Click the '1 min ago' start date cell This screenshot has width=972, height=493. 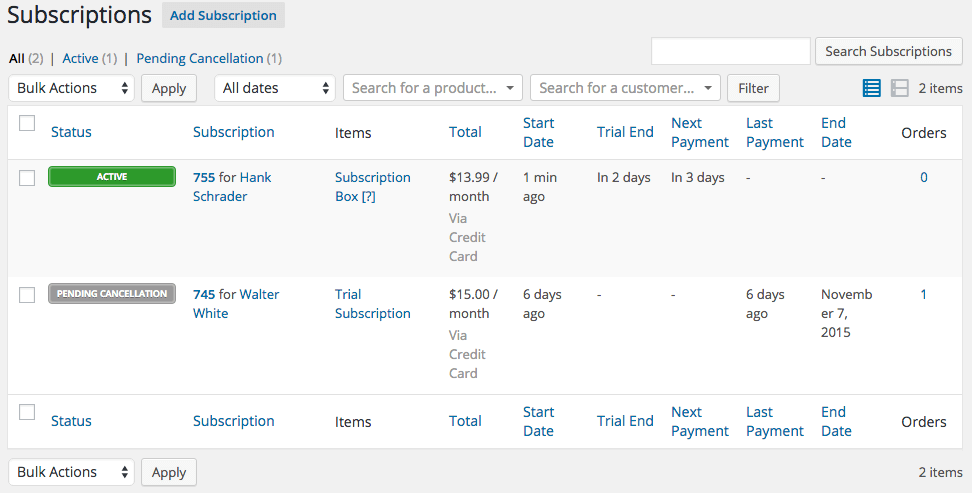(540, 187)
